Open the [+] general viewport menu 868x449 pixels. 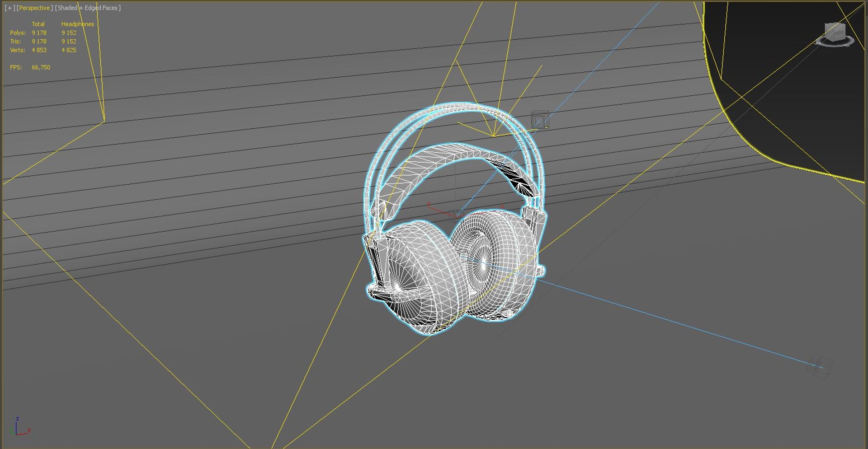click(9, 8)
